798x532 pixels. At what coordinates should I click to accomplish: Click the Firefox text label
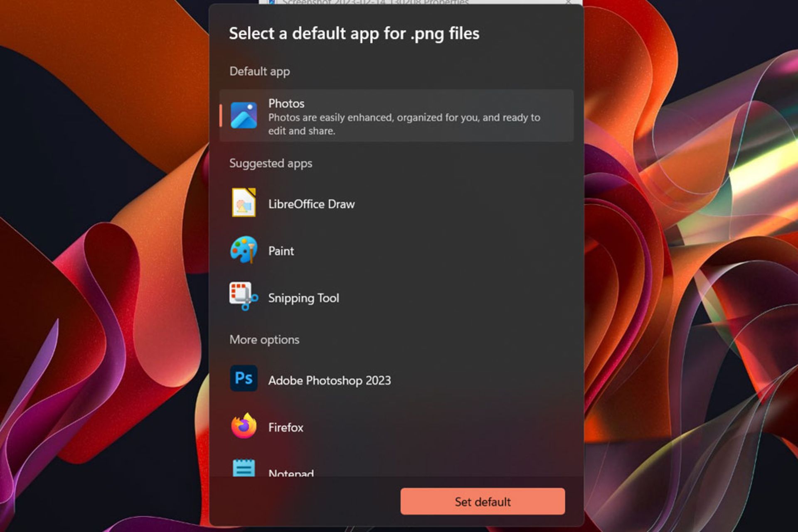286,427
